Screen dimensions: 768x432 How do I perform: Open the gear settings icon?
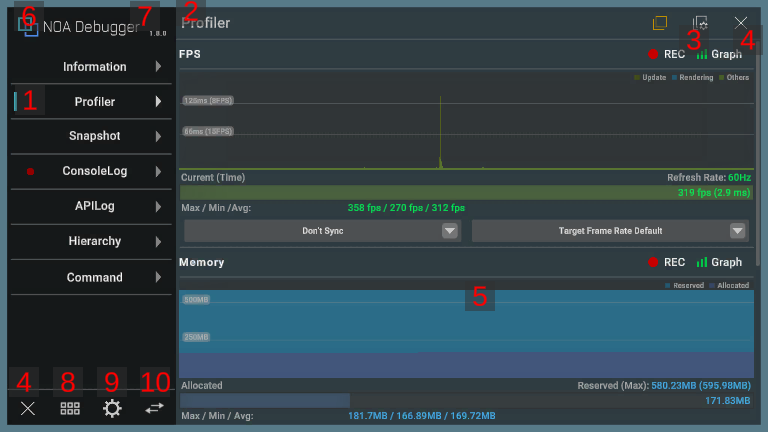[112, 408]
